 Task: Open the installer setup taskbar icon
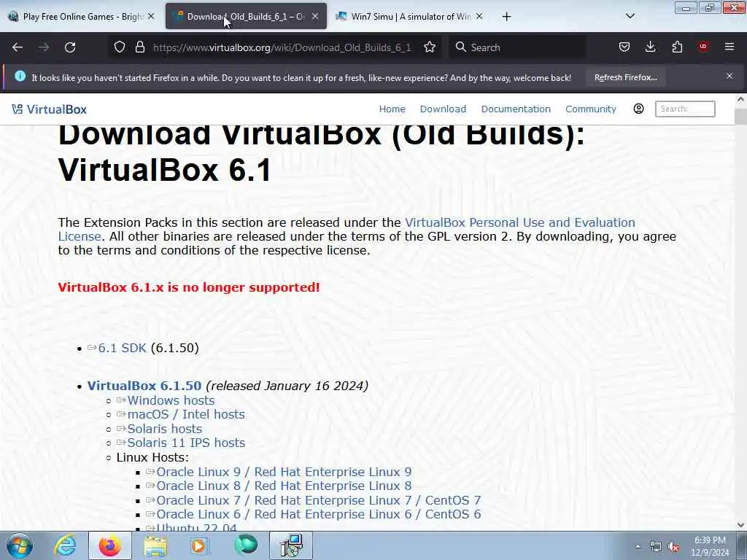(x=291, y=545)
